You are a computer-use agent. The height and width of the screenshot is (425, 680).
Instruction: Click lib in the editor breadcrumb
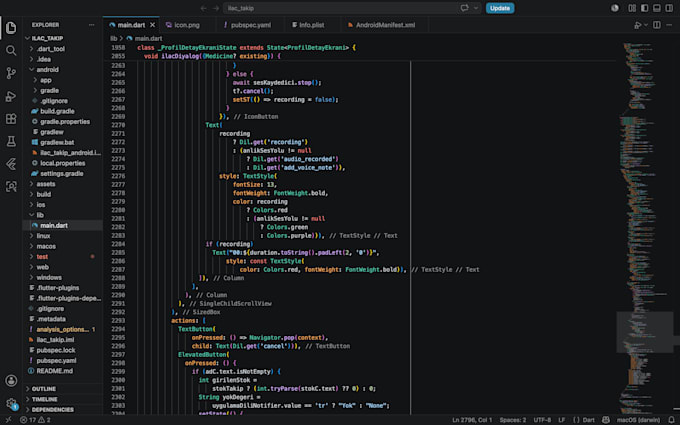pyautogui.click(x=113, y=39)
